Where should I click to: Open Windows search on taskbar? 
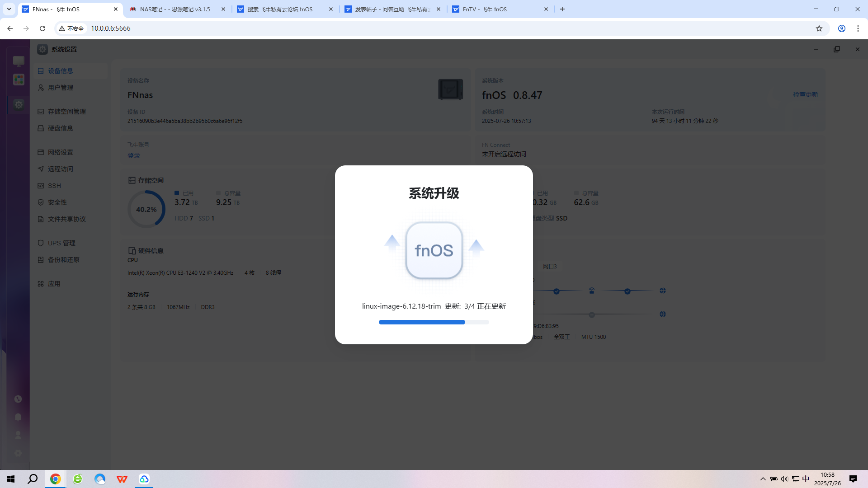tap(33, 479)
